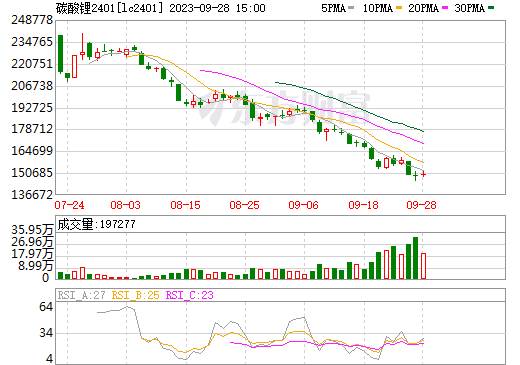Click the 30PMA green legend swatch

tap(491, 8)
